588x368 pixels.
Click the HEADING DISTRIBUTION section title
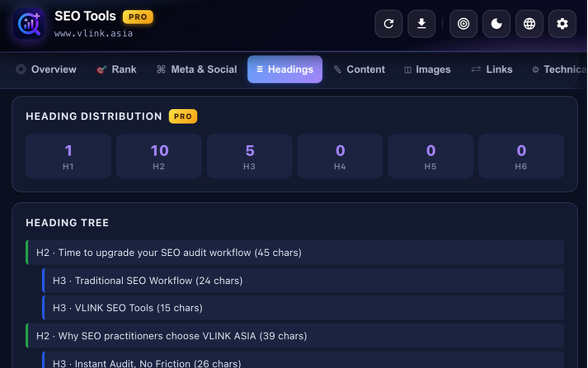(94, 116)
